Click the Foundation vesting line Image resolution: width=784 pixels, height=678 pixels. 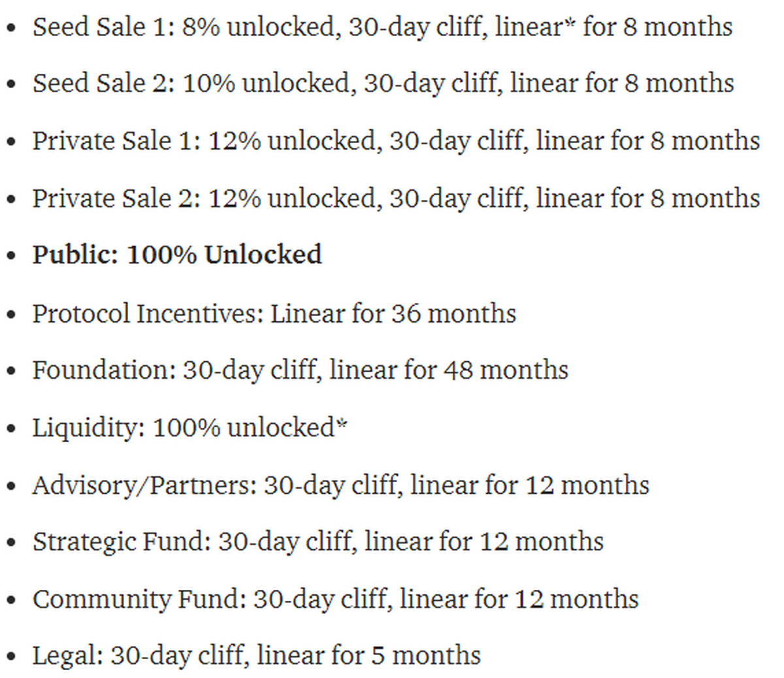click(x=300, y=370)
